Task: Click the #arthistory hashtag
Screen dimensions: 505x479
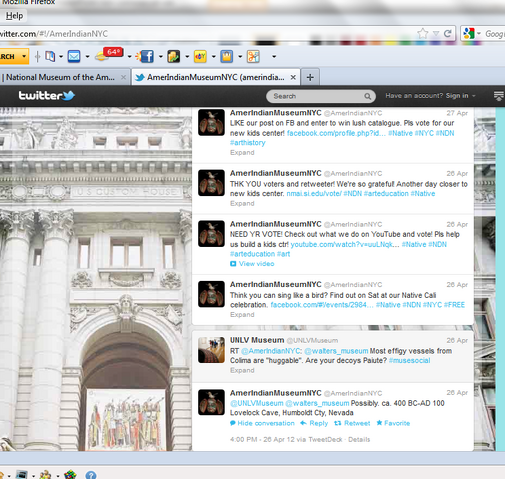Action: coord(248,143)
